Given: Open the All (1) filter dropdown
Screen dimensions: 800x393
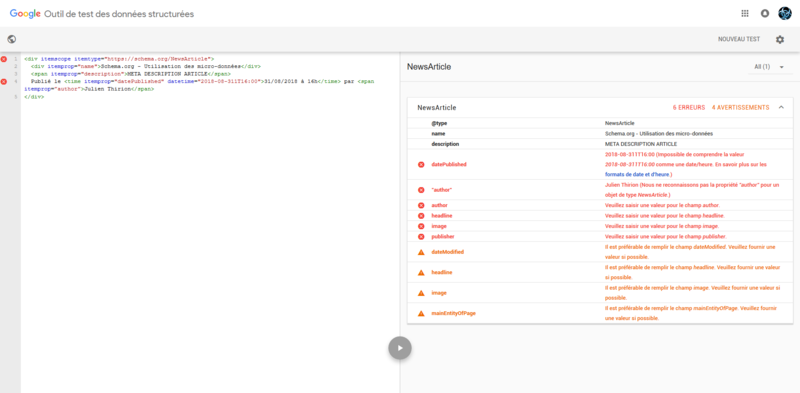Looking at the screenshot, I should (x=769, y=67).
